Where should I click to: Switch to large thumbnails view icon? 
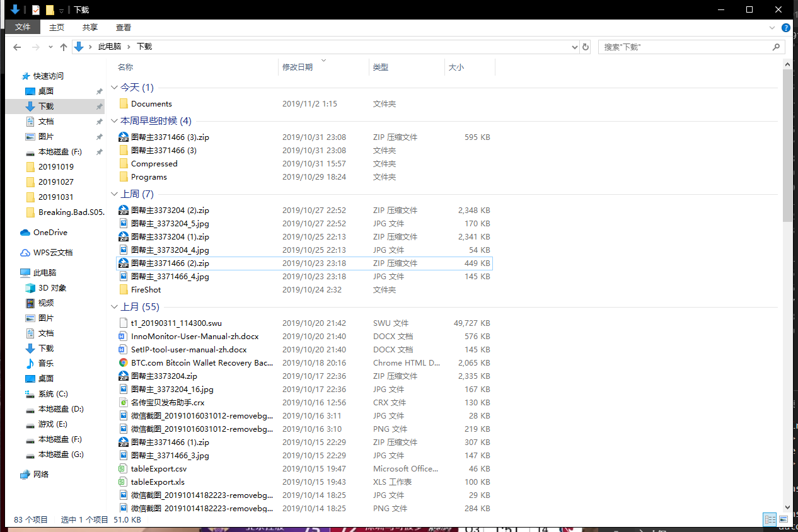[784, 519]
